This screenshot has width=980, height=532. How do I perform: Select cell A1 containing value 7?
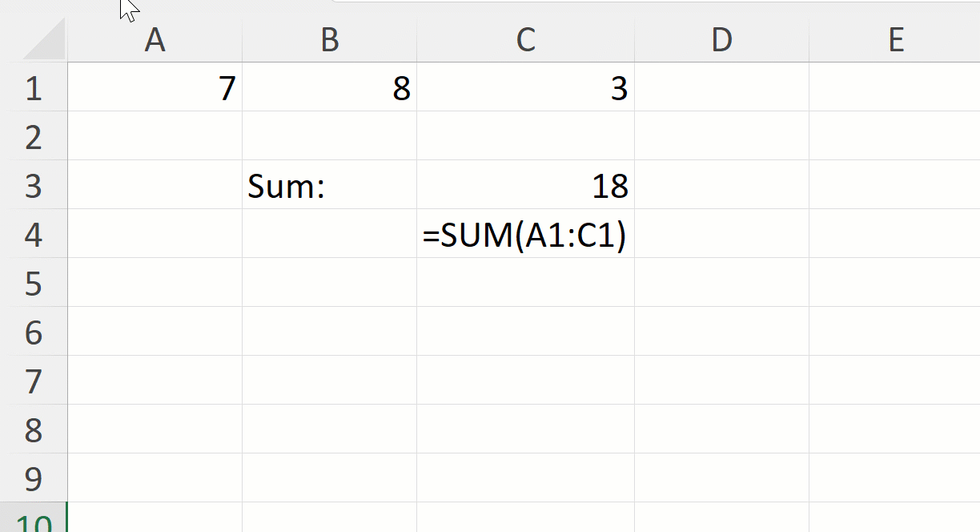point(156,88)
